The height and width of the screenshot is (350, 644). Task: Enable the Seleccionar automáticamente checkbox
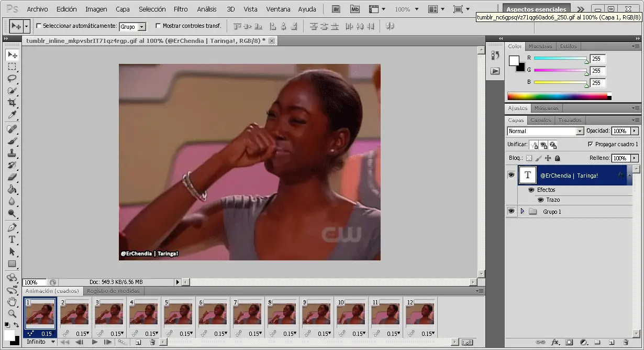(39, 26)
